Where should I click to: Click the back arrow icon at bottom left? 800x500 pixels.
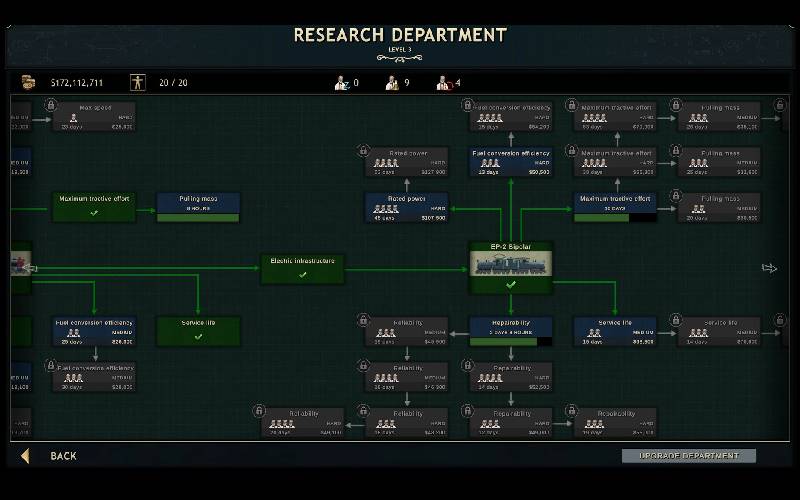(x=25, y=456)
